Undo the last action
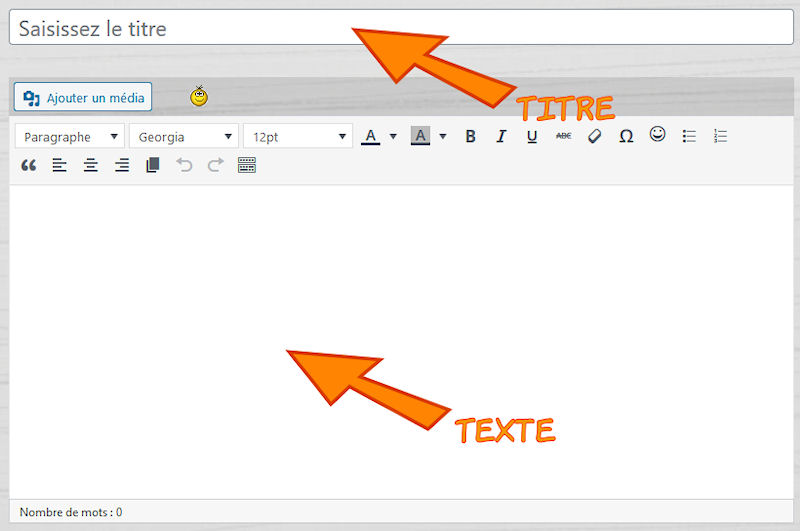800x531 pixels. tap(184, 165)
